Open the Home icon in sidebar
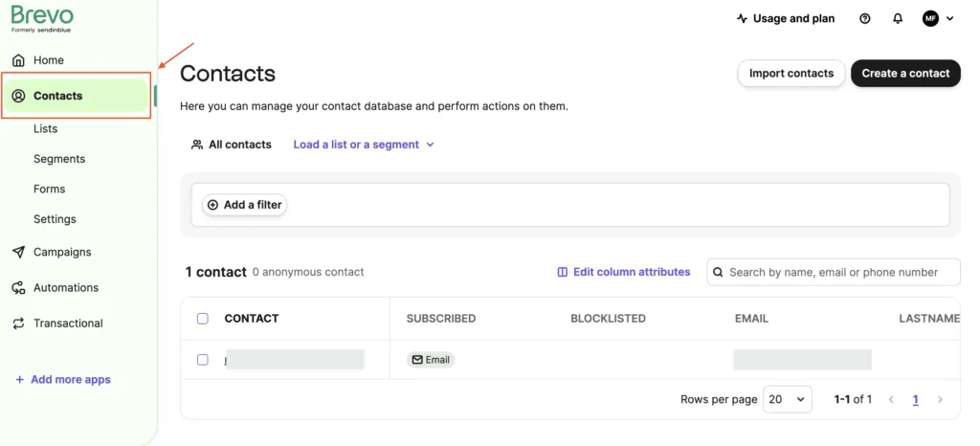Image resolution: width=980 pixels, height=446 pixels. (x=19, y=60)
